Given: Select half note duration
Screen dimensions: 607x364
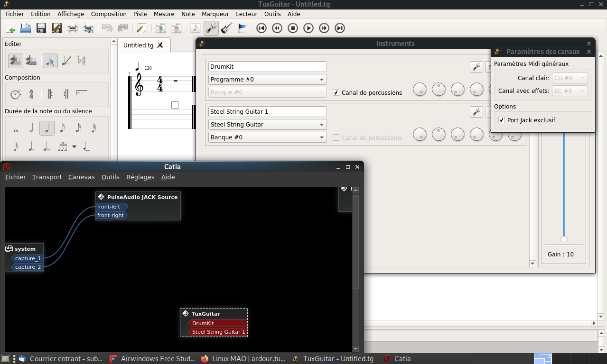Looking at the screenshot, I should coord(31,128).
